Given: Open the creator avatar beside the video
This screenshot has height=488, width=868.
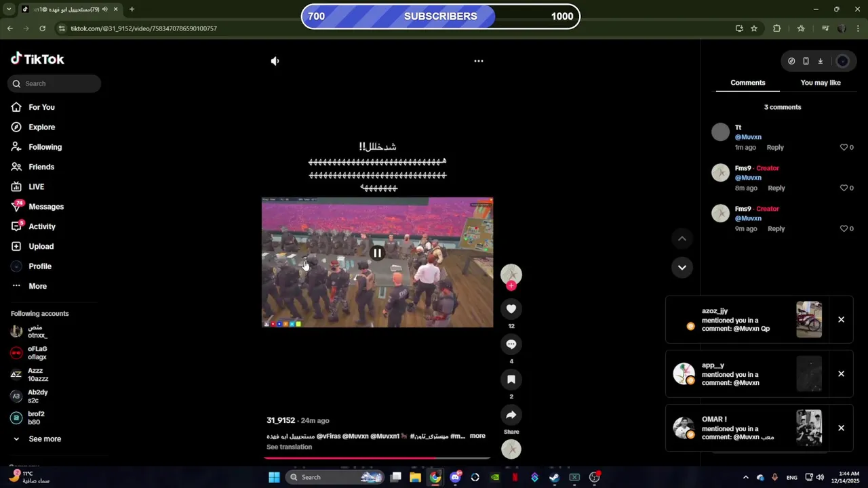Looking at the screenshot, I should point(511,274).
